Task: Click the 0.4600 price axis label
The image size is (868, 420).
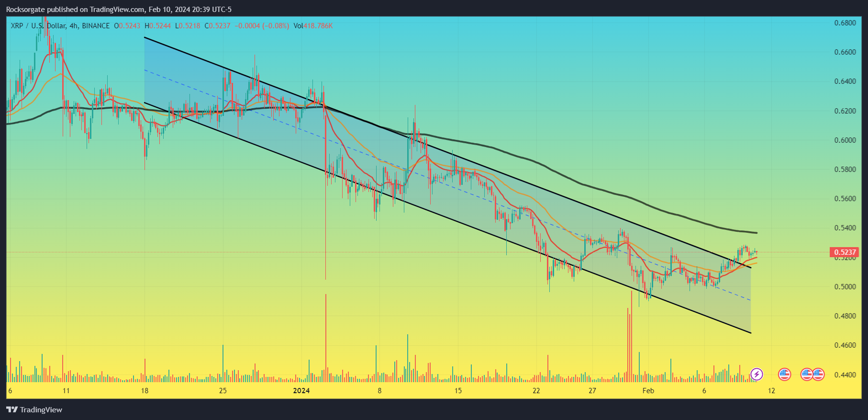Action: coord(845,345)
